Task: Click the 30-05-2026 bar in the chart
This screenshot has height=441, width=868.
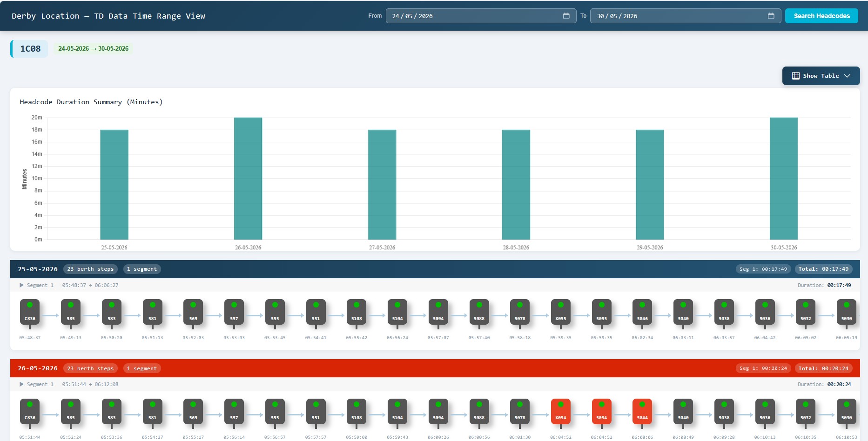Action: pos(784,179)
